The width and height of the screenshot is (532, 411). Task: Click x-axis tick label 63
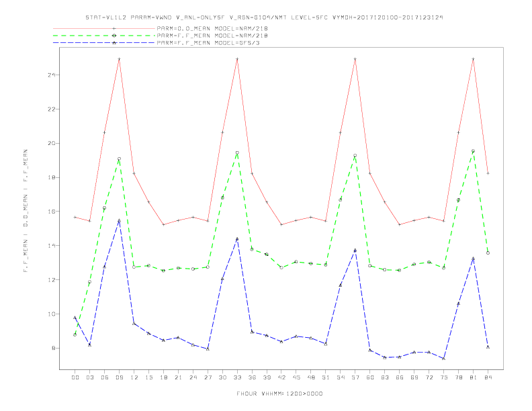[x=385, y=377]
